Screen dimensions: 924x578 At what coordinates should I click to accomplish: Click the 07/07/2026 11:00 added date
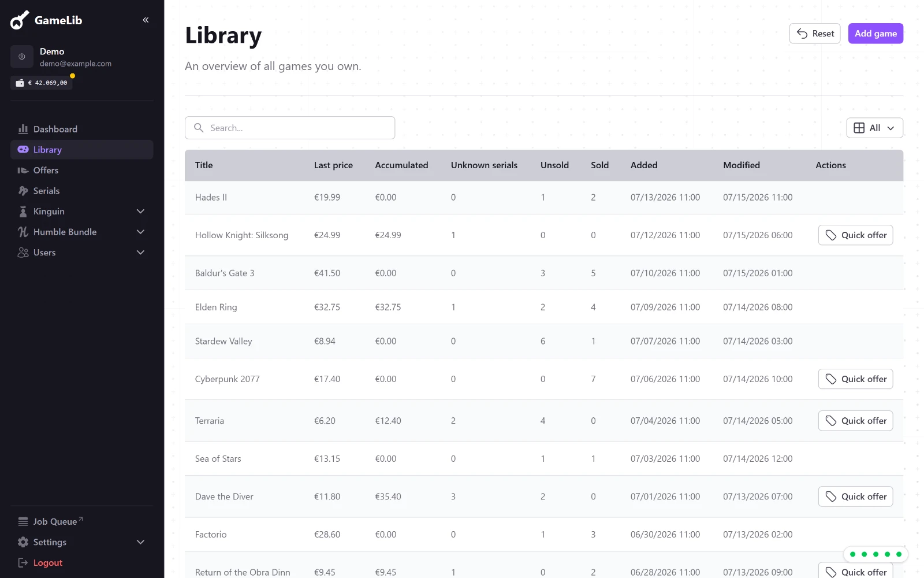(x=665, y=342)
